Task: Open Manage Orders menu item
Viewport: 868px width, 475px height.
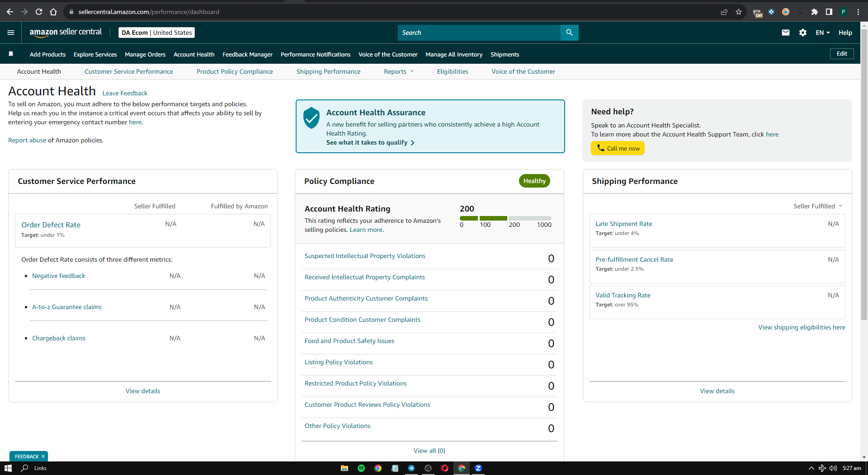Action: 145,54
